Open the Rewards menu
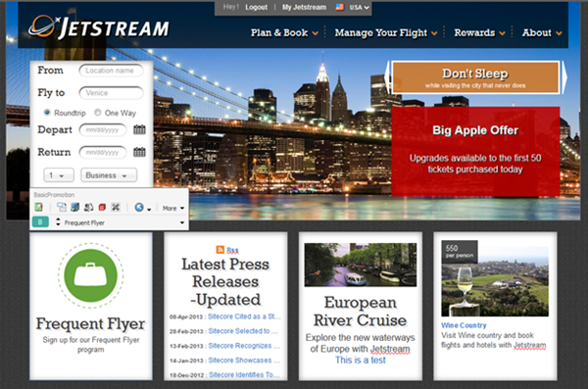The width and height of the screenshot is (588, 389). 479,33
